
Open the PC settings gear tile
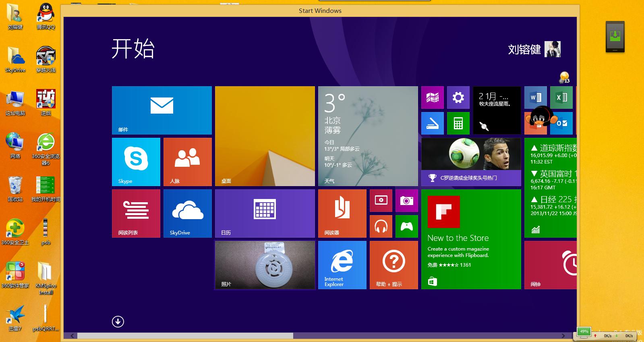pos(458,97)
